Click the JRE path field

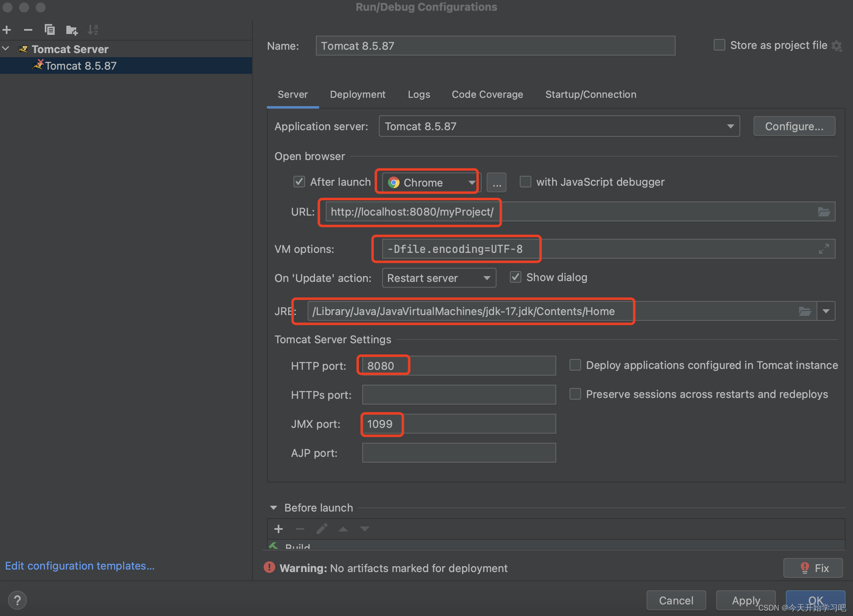(562, 311)
